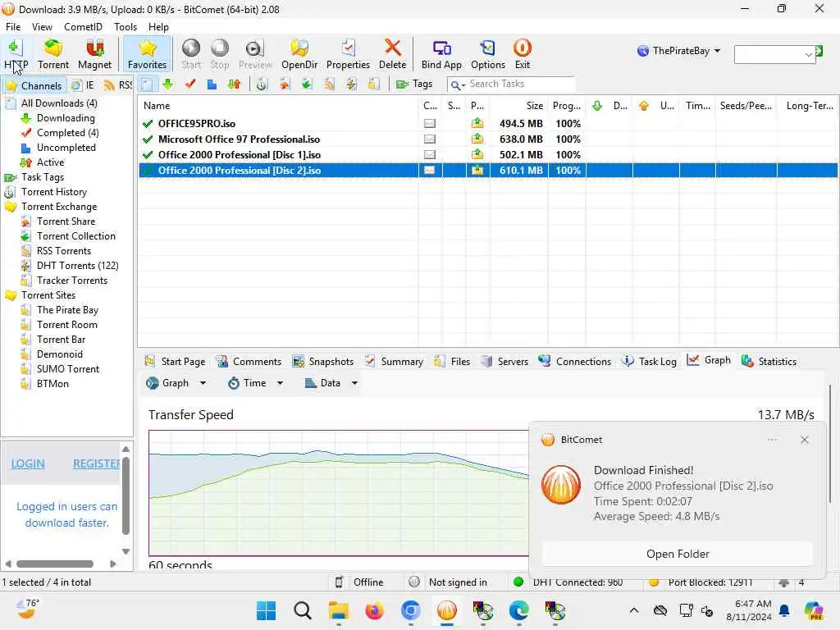
Task: Open File Explorer from the taskbar
Action: coord(339,610)
